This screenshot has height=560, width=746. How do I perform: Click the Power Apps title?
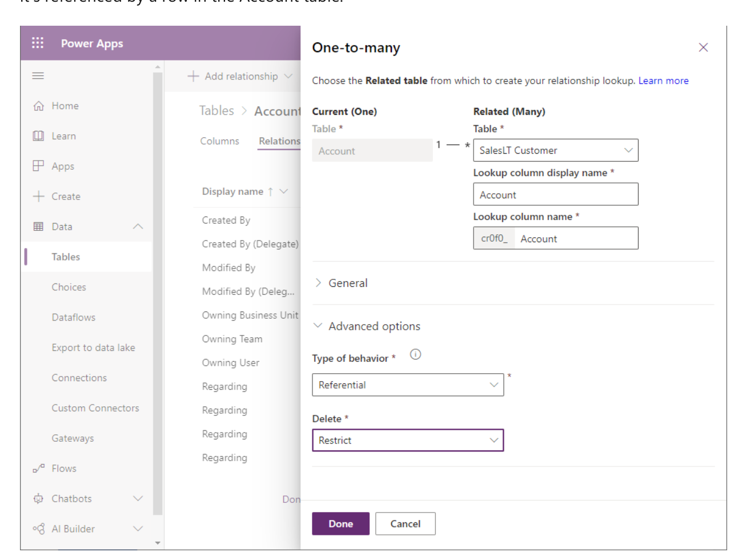point(92,43)
